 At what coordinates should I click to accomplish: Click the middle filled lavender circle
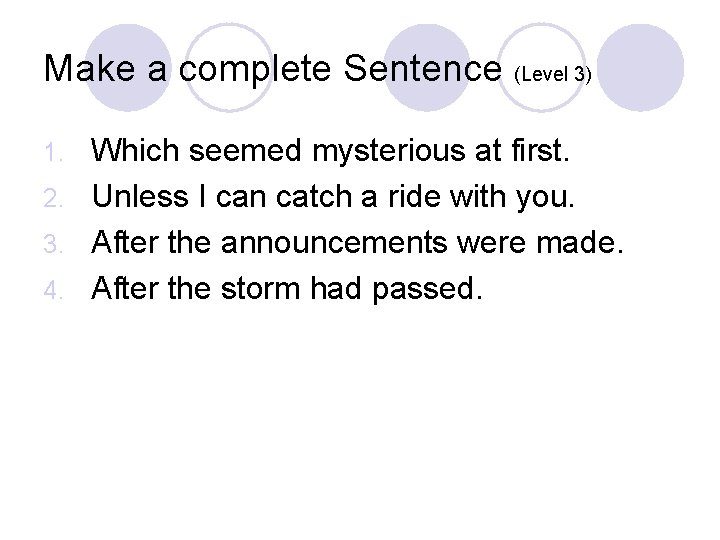[x=427, y=68]
